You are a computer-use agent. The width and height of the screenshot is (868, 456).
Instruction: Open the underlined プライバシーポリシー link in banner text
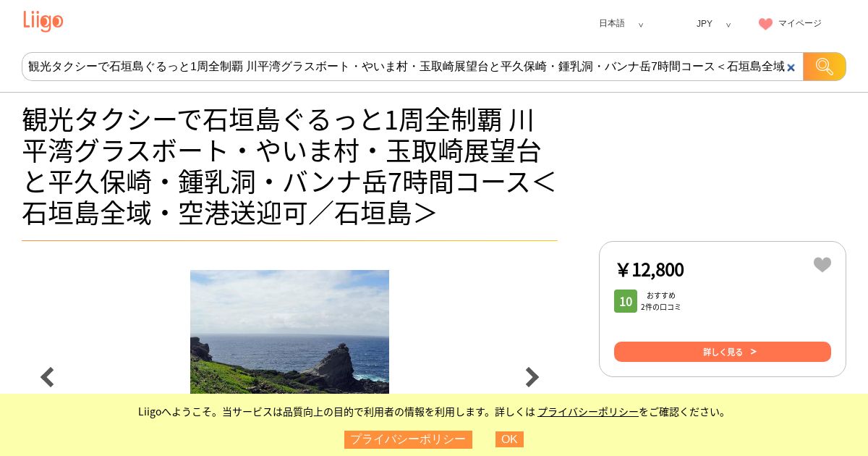coord(588,412)
